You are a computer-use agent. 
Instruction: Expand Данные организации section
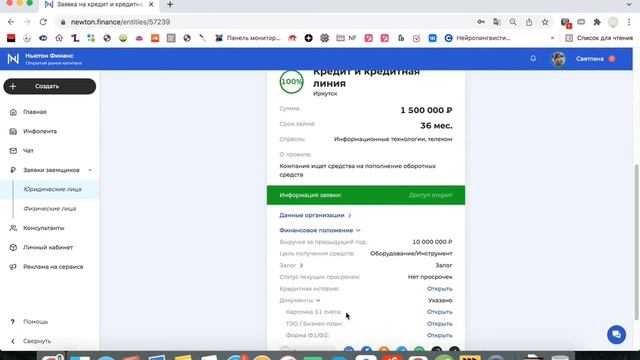[315, 215]
